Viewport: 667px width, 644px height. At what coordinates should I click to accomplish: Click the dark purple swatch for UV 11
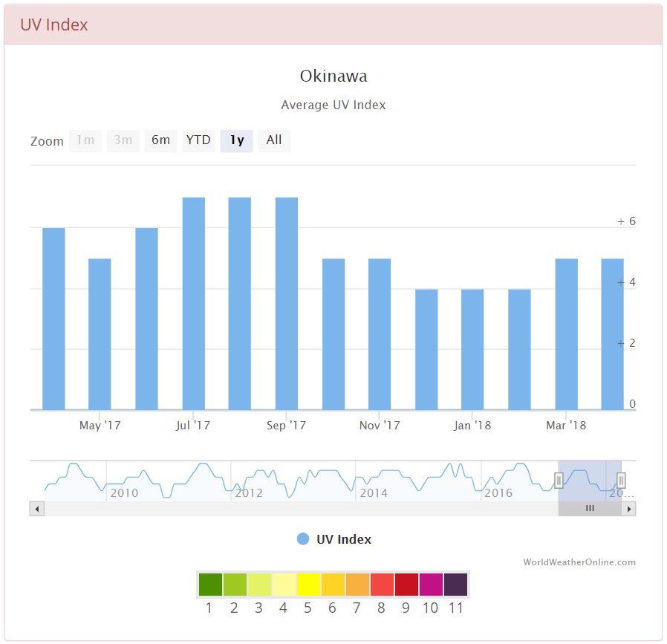455,585
